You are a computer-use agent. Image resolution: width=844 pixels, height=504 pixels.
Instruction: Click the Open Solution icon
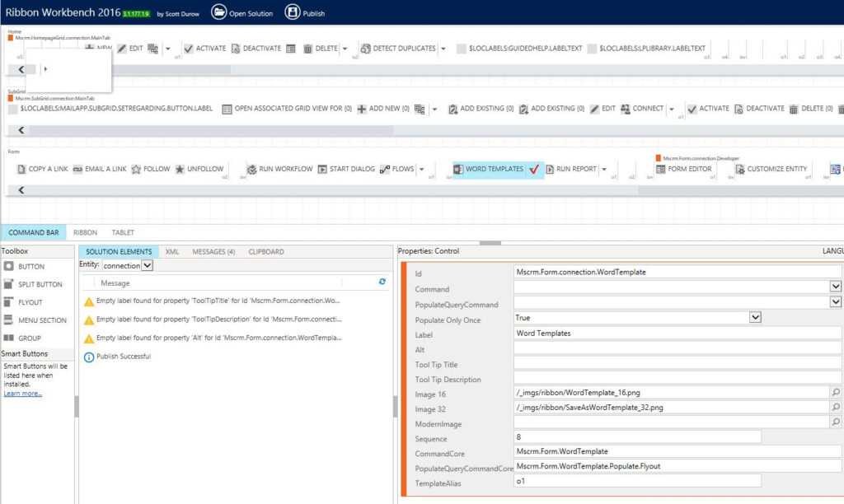[x=218, y=12]
